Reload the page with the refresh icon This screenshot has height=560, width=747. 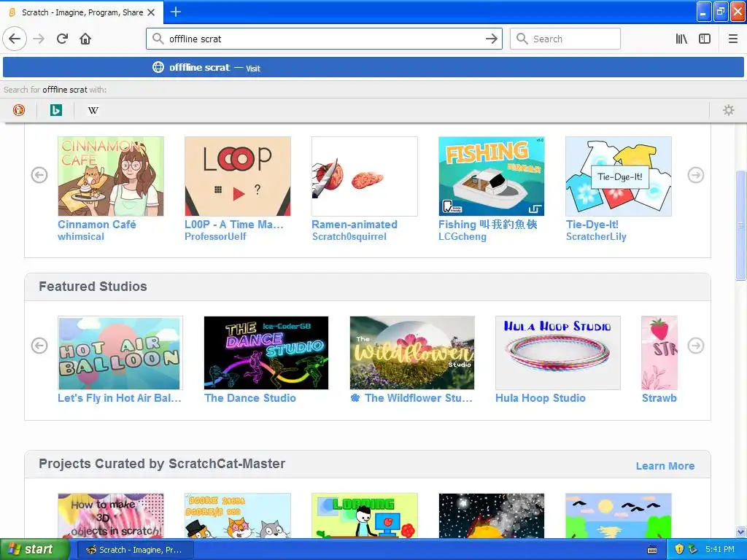click(x=63, y=39)
